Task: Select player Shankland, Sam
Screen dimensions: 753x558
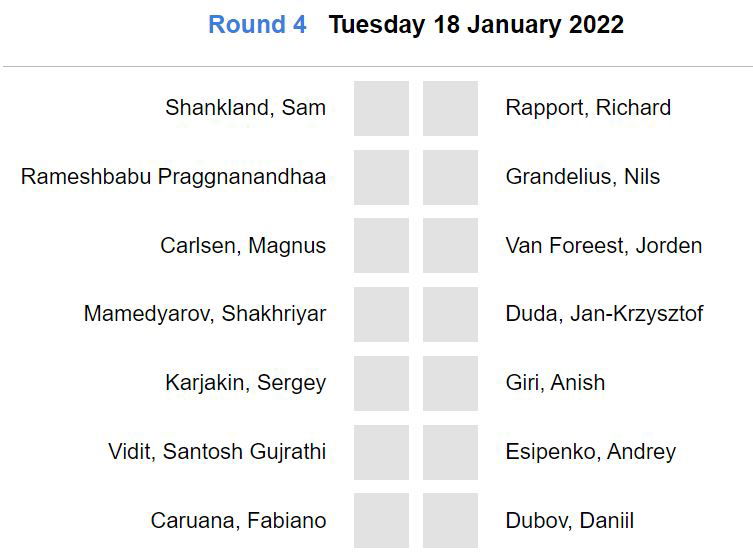Action: point(245,108)
